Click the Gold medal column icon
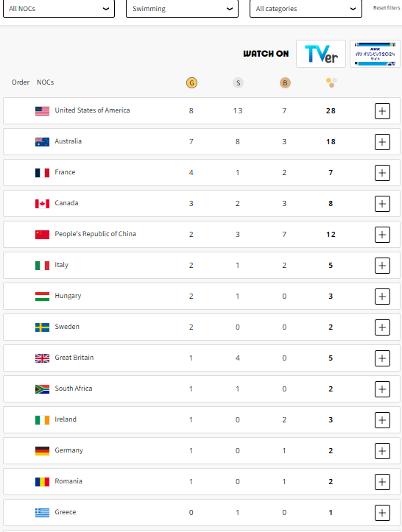Viewport: 402px width, 532px height. [191, 83]
